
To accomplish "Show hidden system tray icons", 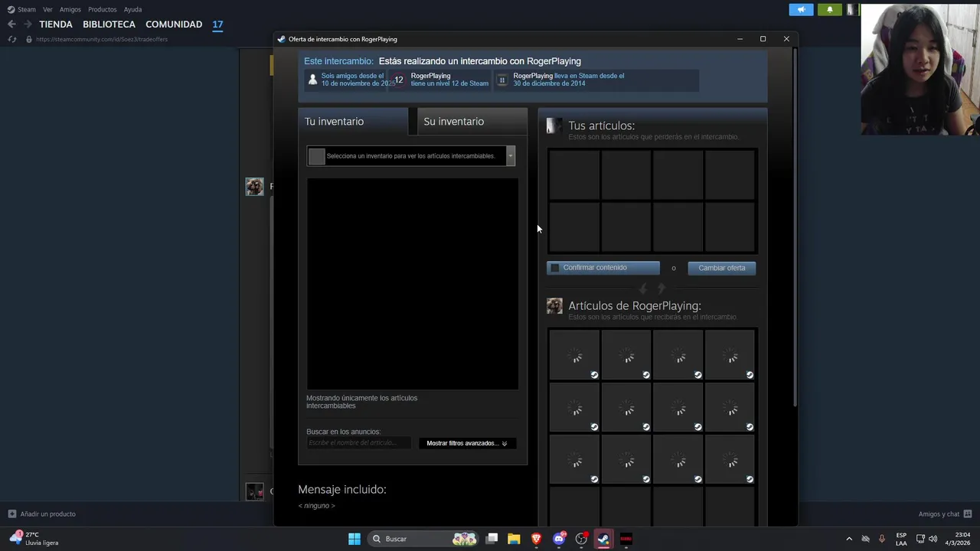I will (848, 539).
